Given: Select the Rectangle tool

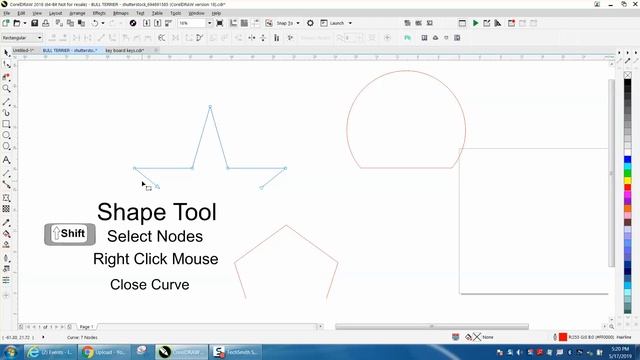Looking at the screenshot, I should click(x=7, y=124).
